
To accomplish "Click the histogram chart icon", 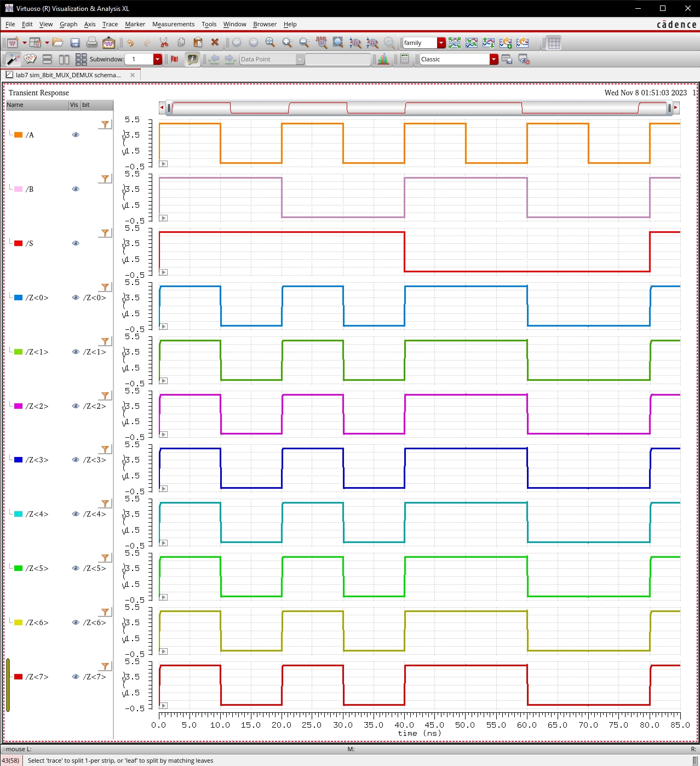I will pos(383,59).
